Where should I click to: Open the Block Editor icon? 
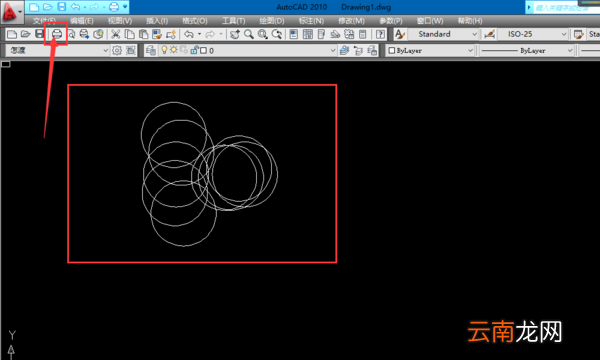click(x=171, y=34)
